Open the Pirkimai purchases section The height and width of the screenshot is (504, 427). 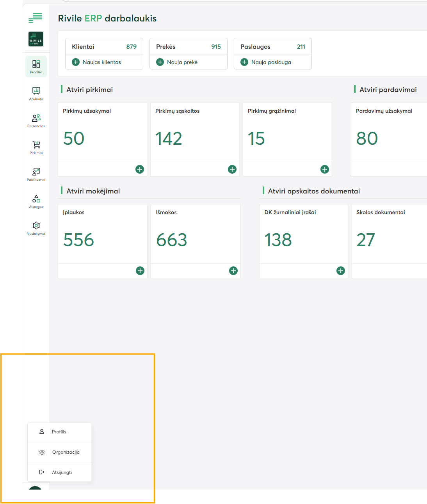[36, 147]
